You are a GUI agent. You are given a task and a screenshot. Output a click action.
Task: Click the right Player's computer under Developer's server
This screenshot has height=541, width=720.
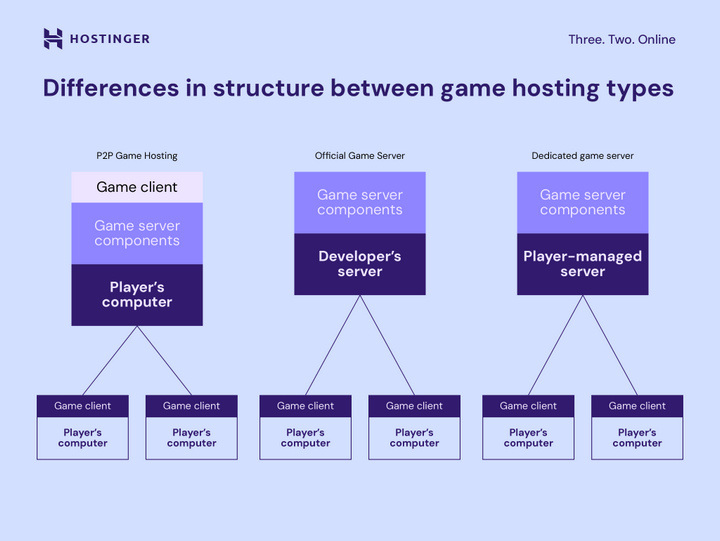pyautogui.click(x=414, y=438)
